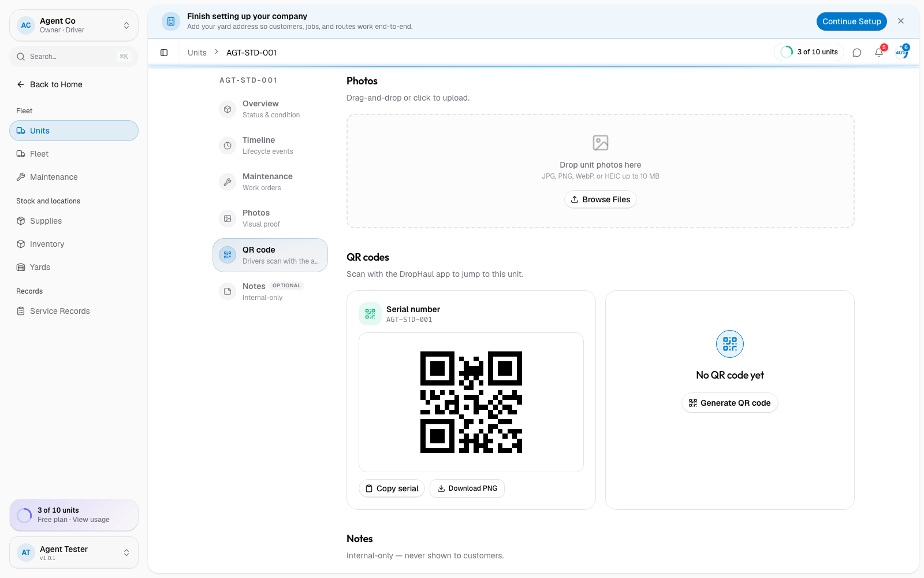Viewport: 924px width, 578px height.
Task: Expand the Agent Tester user menu
Action: [74, 553]
